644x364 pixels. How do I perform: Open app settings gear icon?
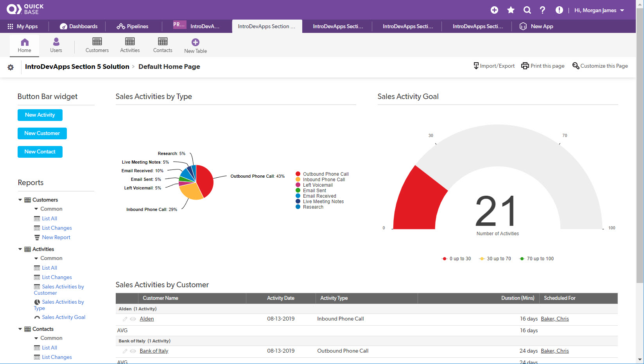11,67
